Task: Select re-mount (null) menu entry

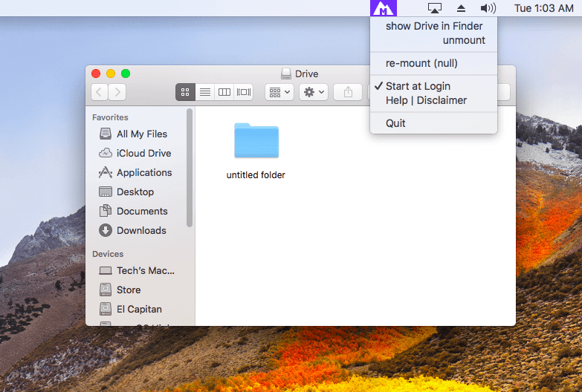Action: [421, 63]
